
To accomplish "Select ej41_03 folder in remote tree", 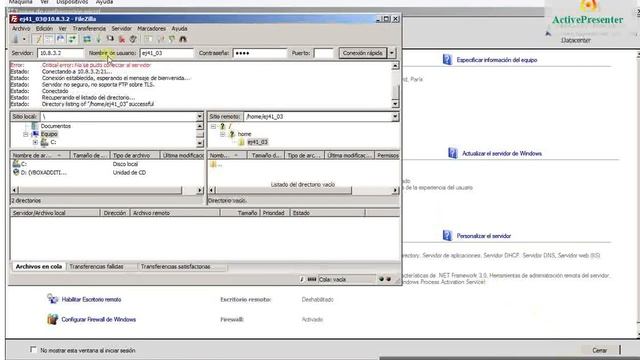I will pos(257,142).
